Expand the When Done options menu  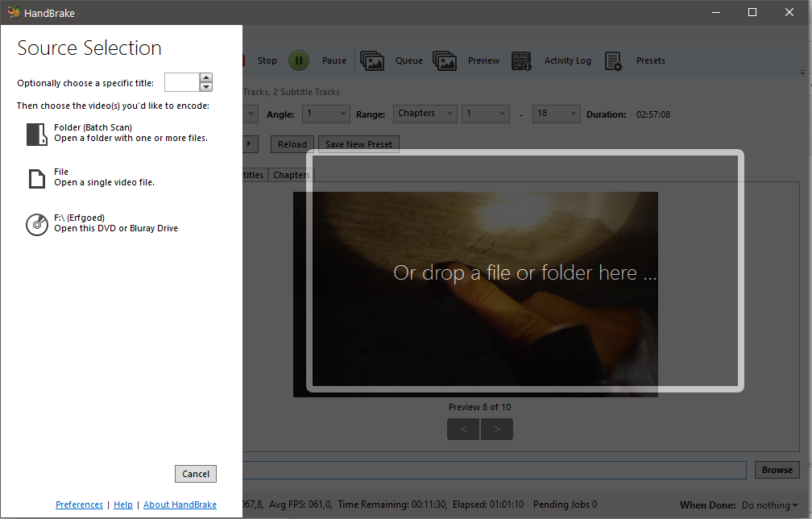769,505
